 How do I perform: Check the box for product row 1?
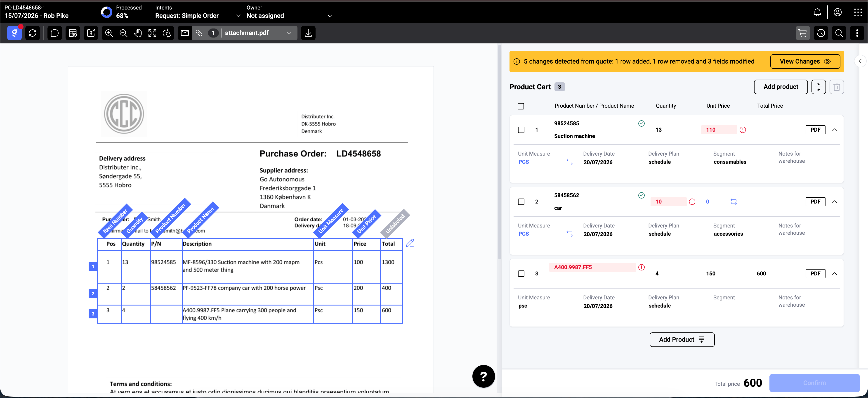click(x=521, y=130)
